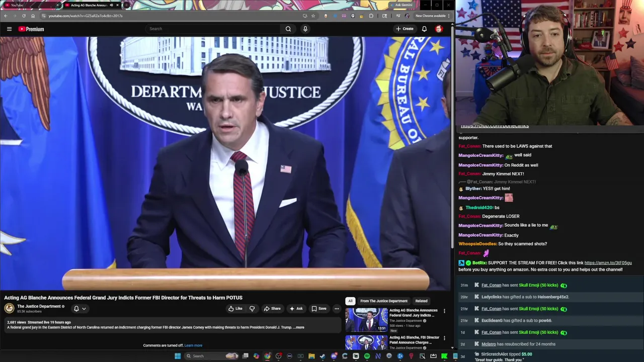This screenshot has width=644, height=362.
Task: Click the address bar URL
Action: tap(86, 16)
